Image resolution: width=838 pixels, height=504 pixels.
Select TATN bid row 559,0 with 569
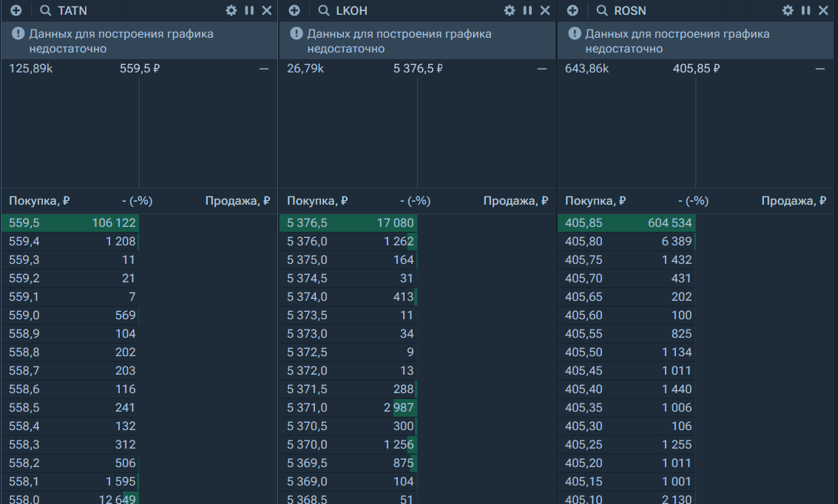tap(70, 316)
